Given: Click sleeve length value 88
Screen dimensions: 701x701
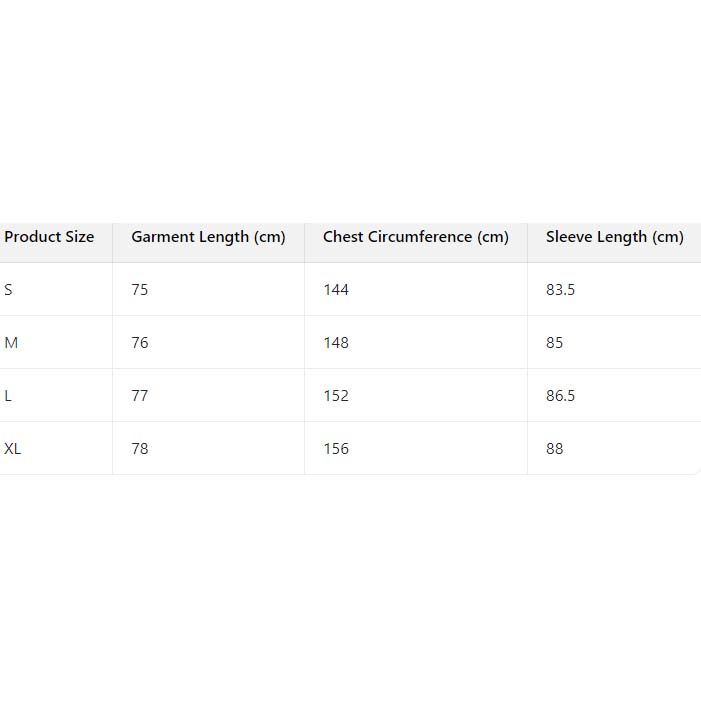Looking at the screenshot, I should click(555, 449).
